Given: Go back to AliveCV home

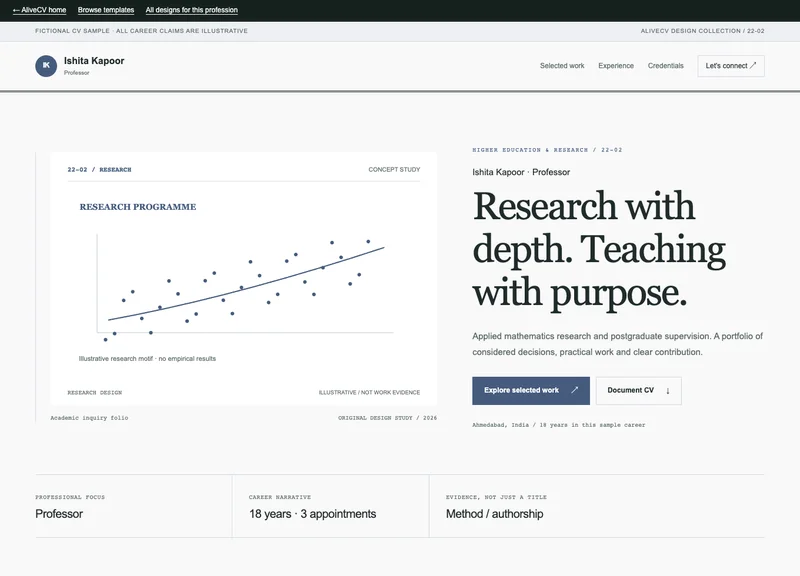Looking at the screenshot, I should click(x=39, y=10).
